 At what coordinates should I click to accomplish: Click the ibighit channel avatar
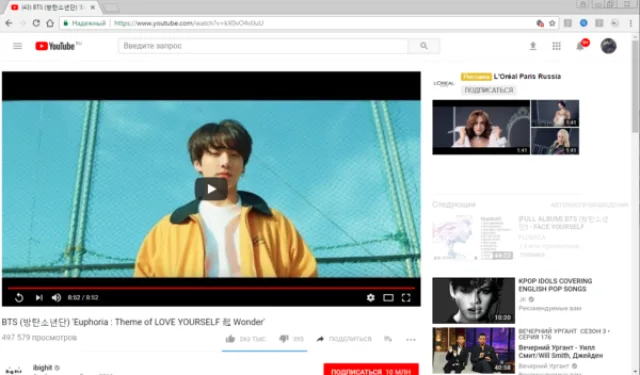(14, 370)
